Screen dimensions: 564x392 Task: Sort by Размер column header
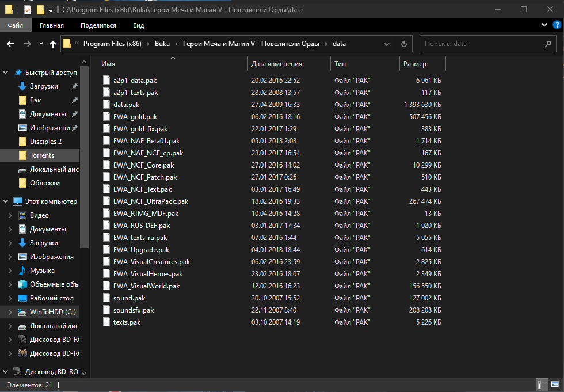click(415, 64)
